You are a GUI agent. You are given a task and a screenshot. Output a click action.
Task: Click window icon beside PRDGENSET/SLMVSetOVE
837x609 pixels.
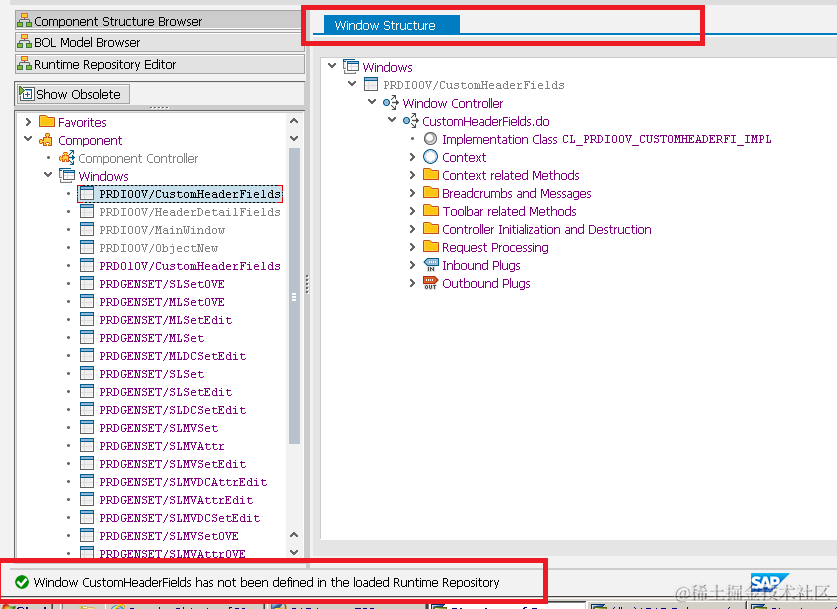[86, 535]
